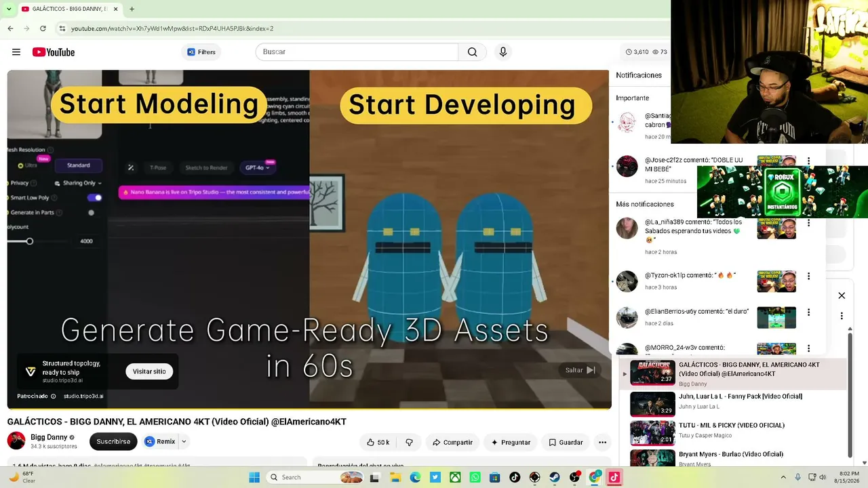
Task: Open the YouTube guide hamburger menu
Action: [x=16, y=52]
